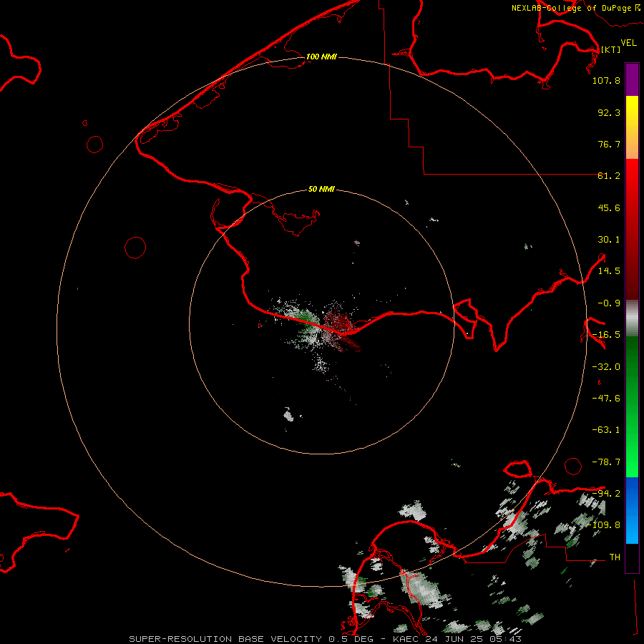
Task: Pick the purple segment of the velocity color bar
Action: (632, 79)
